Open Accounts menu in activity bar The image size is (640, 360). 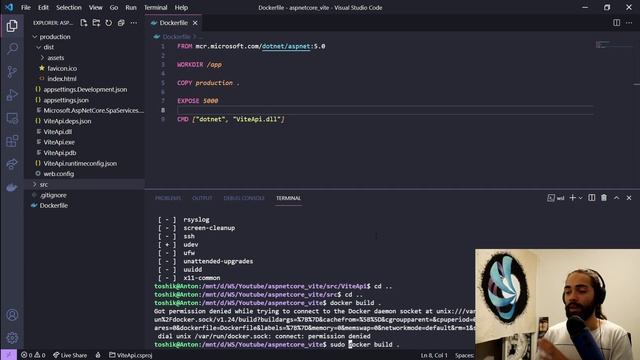12,315
